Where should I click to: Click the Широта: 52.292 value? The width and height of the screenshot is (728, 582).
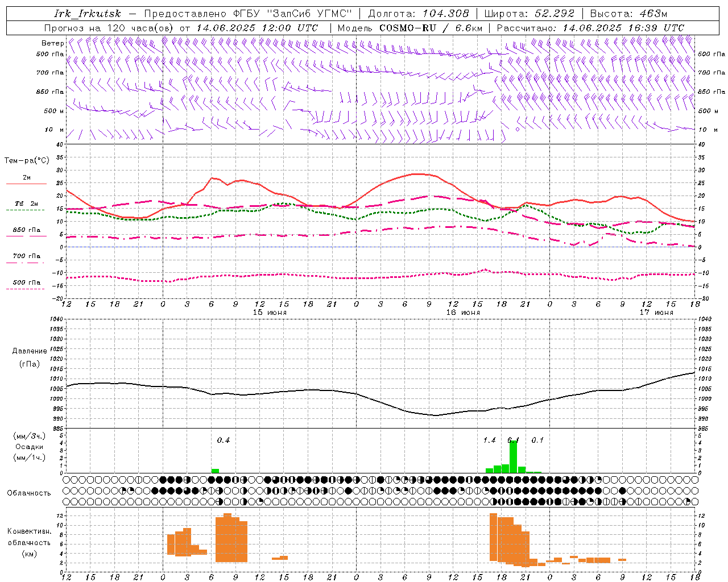point(530,14)
